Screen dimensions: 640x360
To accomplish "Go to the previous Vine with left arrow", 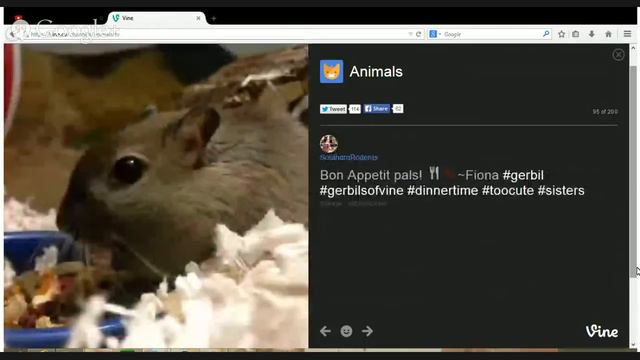I will point(325,331).
